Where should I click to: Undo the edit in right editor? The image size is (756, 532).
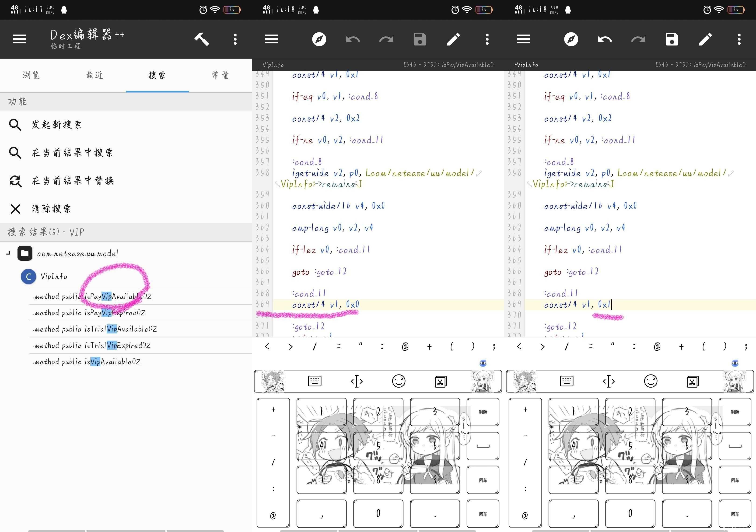pyautogui.click(x=605, y=39)
